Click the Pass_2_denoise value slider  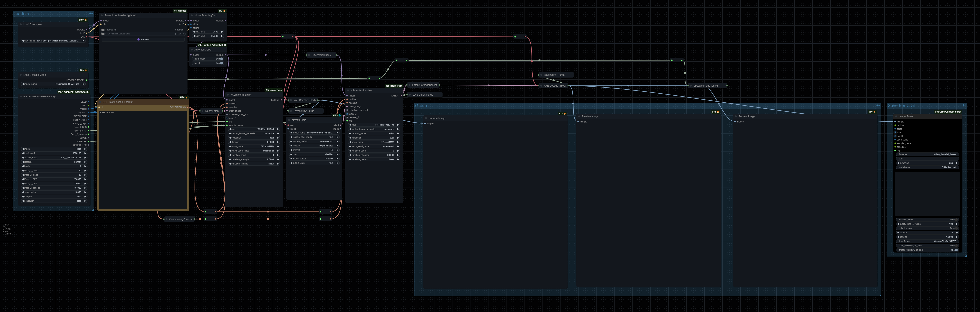[54, 188]
